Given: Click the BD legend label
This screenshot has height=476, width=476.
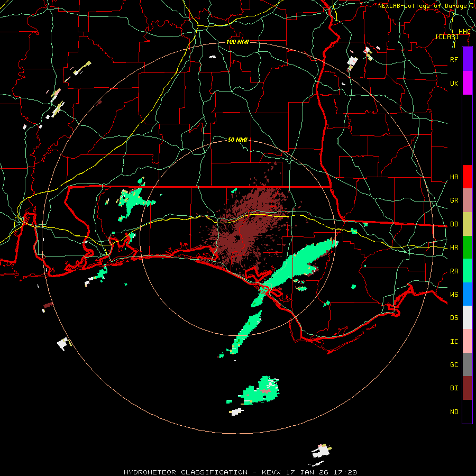Looking at the screenshot, I should tap(454, 224).
